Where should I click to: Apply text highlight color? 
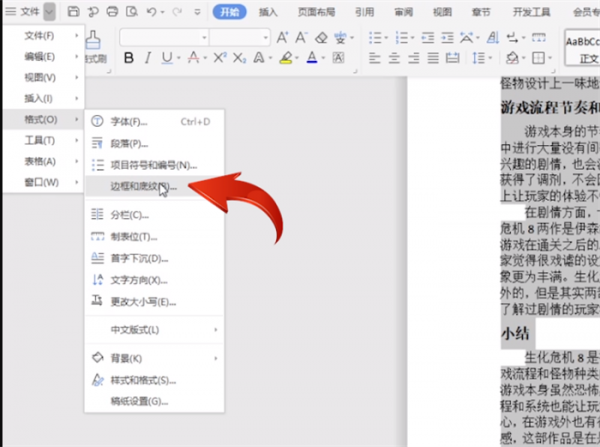click(286, 58)
